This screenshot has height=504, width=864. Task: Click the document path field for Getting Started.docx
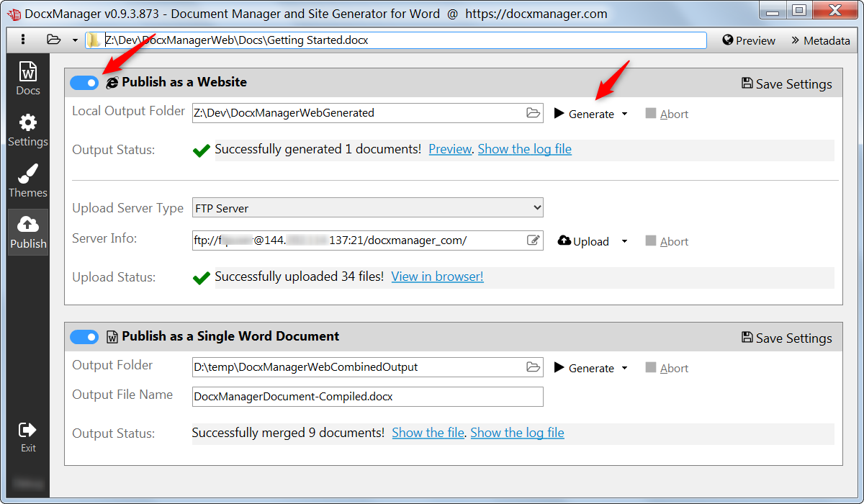coord(396,40)
